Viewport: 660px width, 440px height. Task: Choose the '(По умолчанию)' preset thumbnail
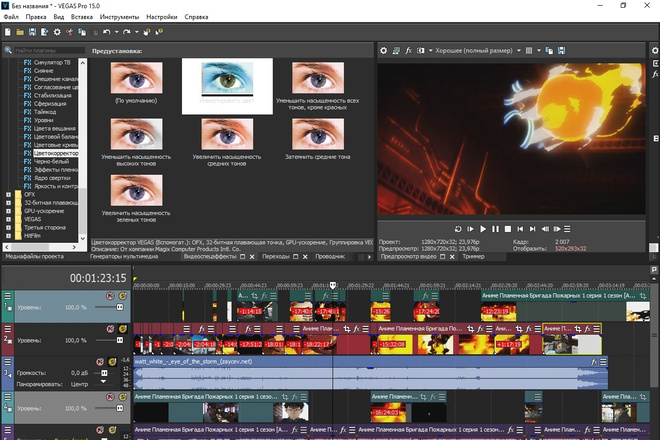[x=136, y=78]
